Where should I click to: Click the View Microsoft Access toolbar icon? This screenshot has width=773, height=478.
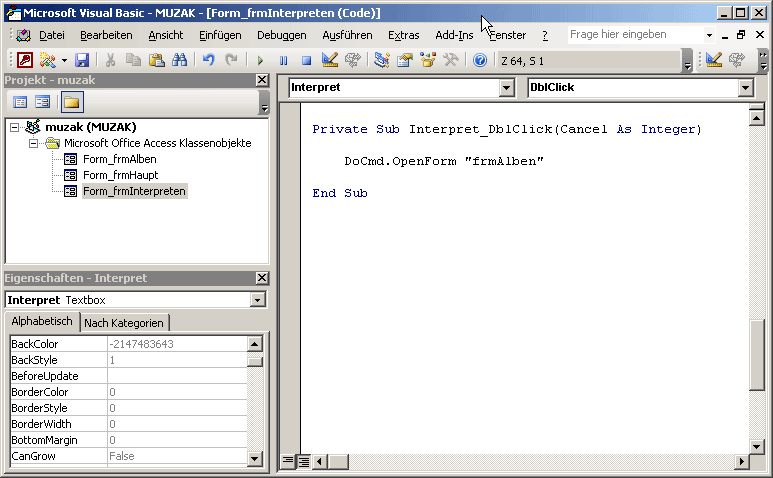tap(25, 60)
